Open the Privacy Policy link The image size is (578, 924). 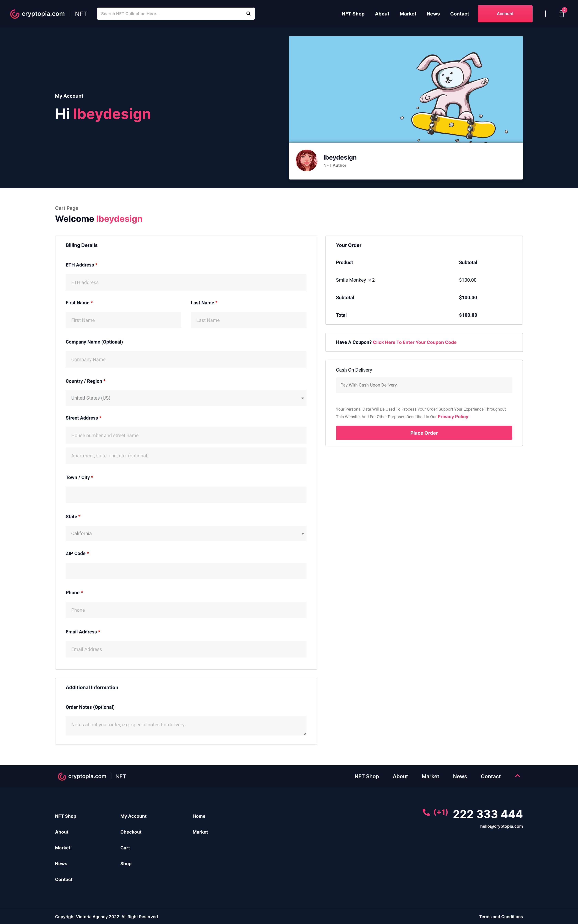[453, 417]
